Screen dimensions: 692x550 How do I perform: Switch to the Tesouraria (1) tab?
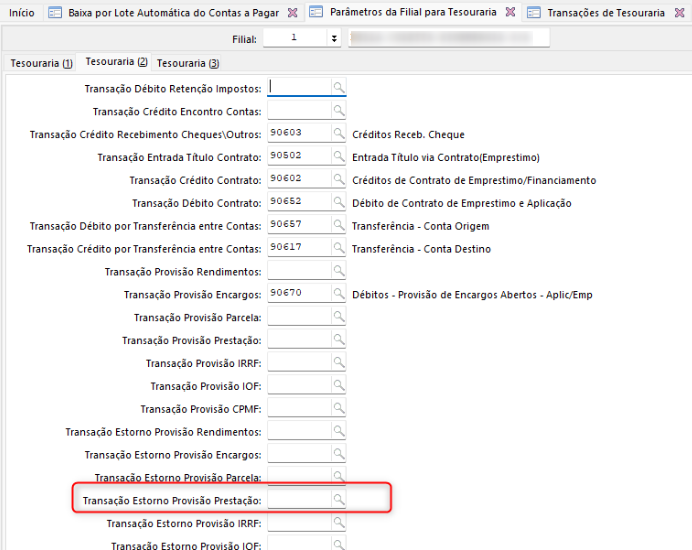pos(41,63)
